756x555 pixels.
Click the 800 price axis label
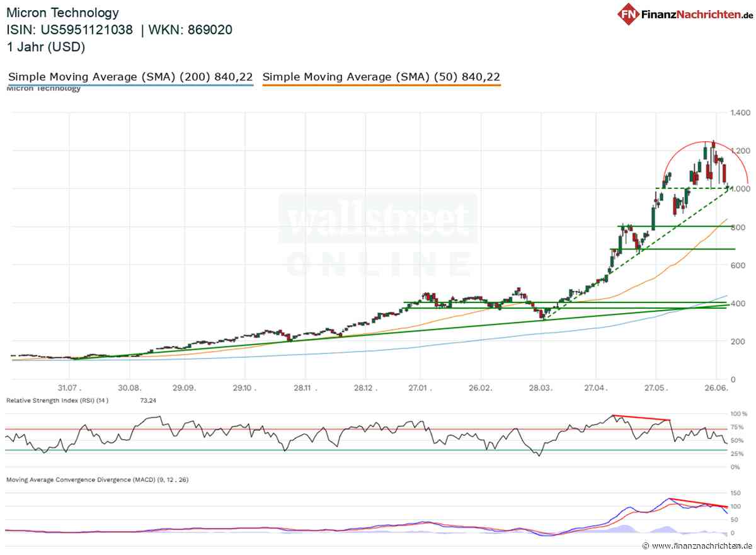tap(738, 227)
